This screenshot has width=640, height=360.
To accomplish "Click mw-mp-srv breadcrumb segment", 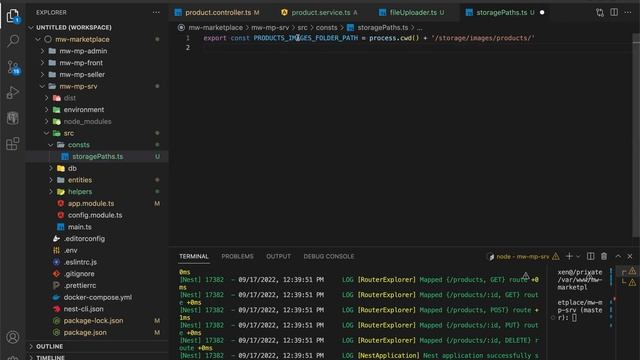I will coord(270,27).
